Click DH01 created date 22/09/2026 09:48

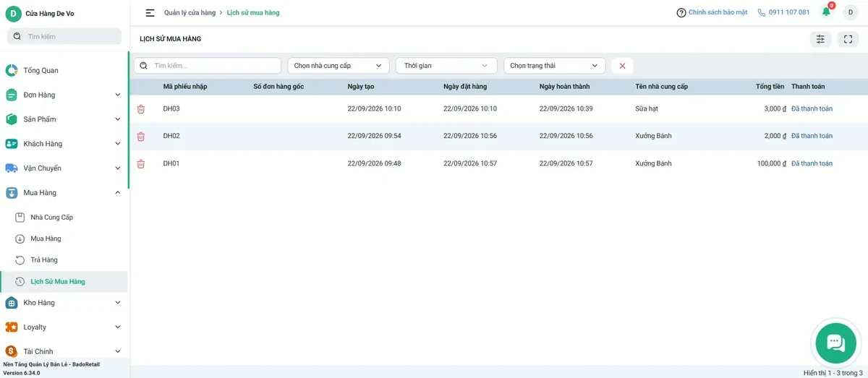[374, 164]
